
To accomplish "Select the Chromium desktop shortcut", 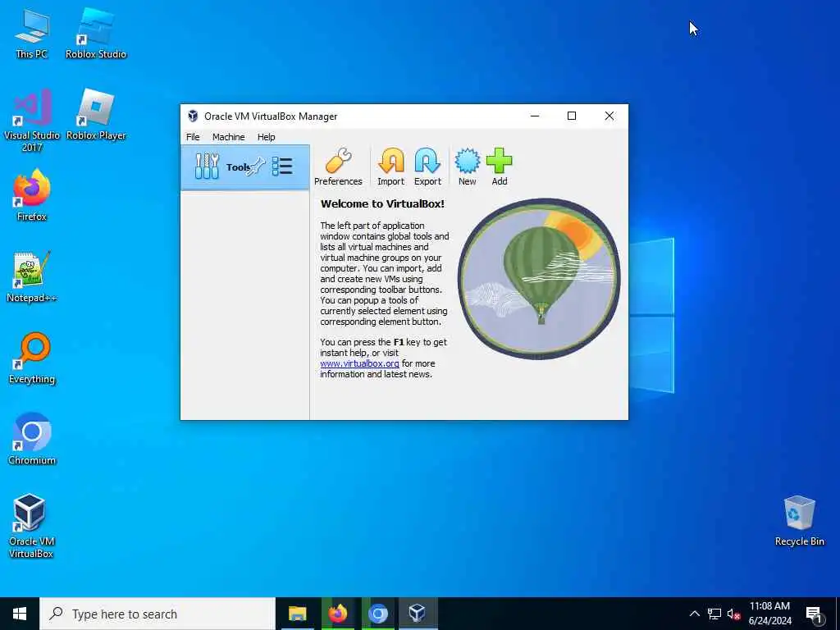I will 32,440.
